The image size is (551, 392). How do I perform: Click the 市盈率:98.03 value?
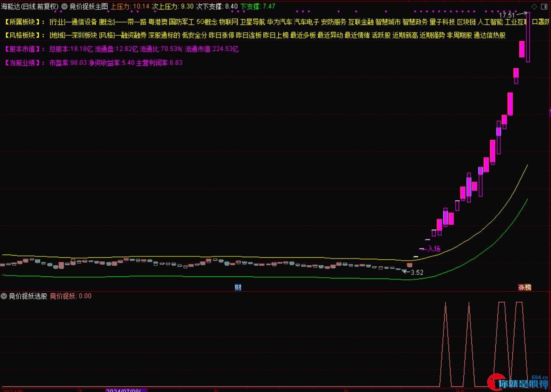click(x=68, y=62)
